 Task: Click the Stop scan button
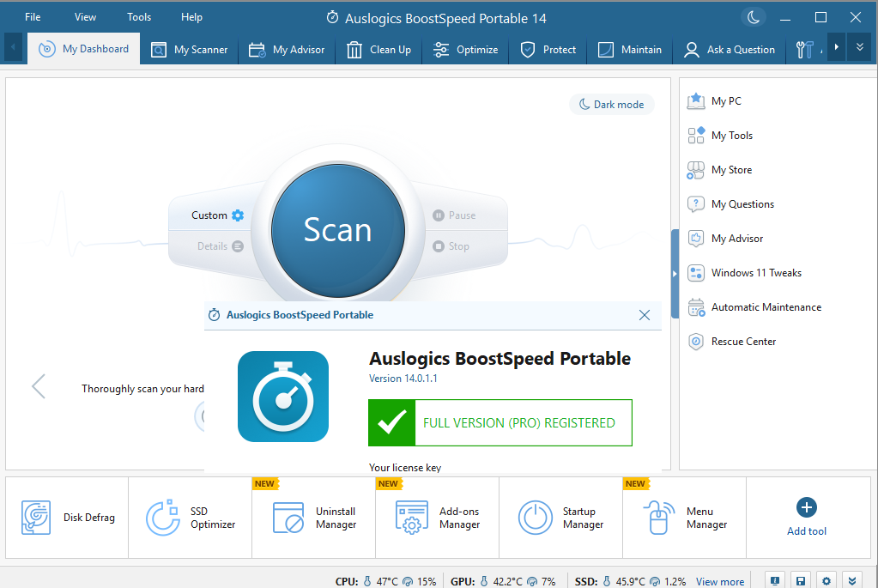[x=451, y=246]
